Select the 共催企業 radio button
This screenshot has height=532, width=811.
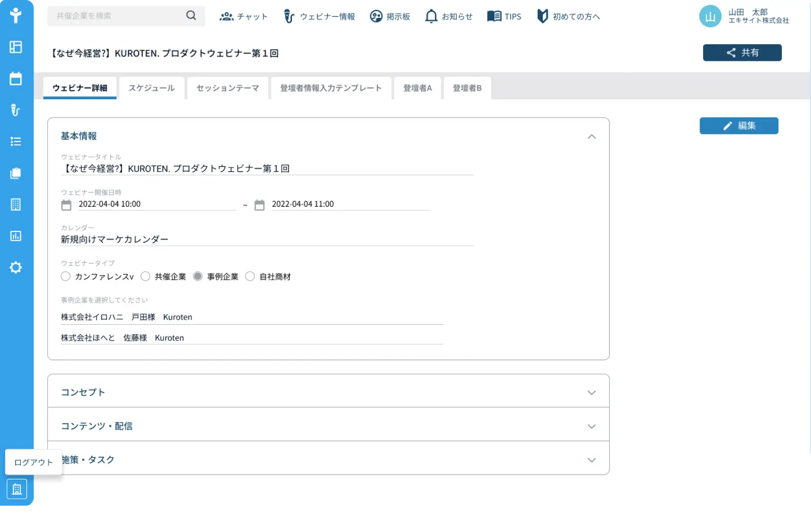coord(145,276)
